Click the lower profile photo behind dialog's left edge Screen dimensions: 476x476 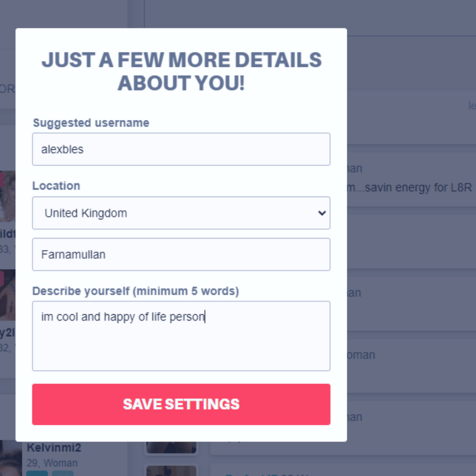(7, 295)
